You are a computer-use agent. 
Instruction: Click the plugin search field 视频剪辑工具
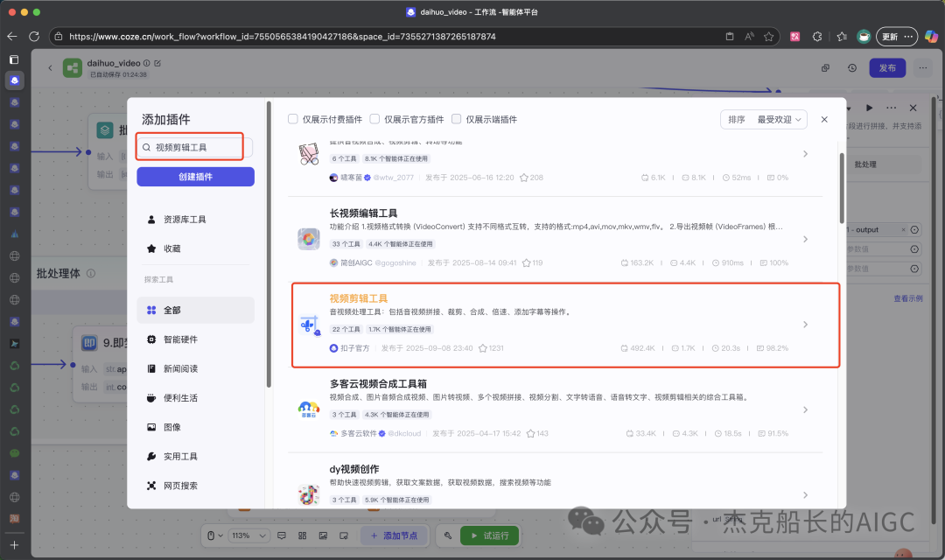(194, 147)
